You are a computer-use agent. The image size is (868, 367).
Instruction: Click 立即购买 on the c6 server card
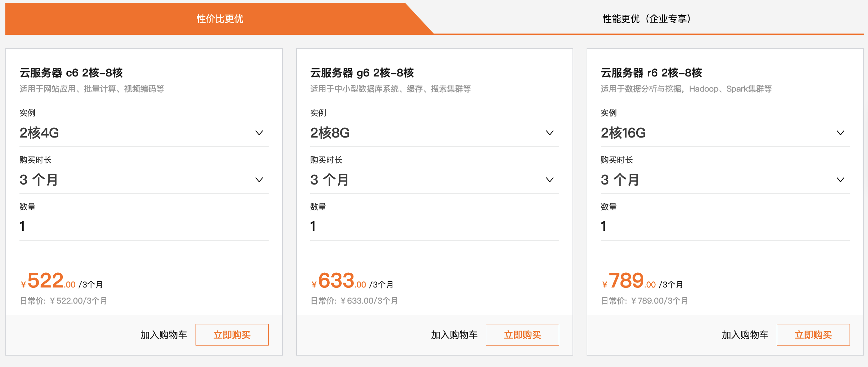coord(232,335)
